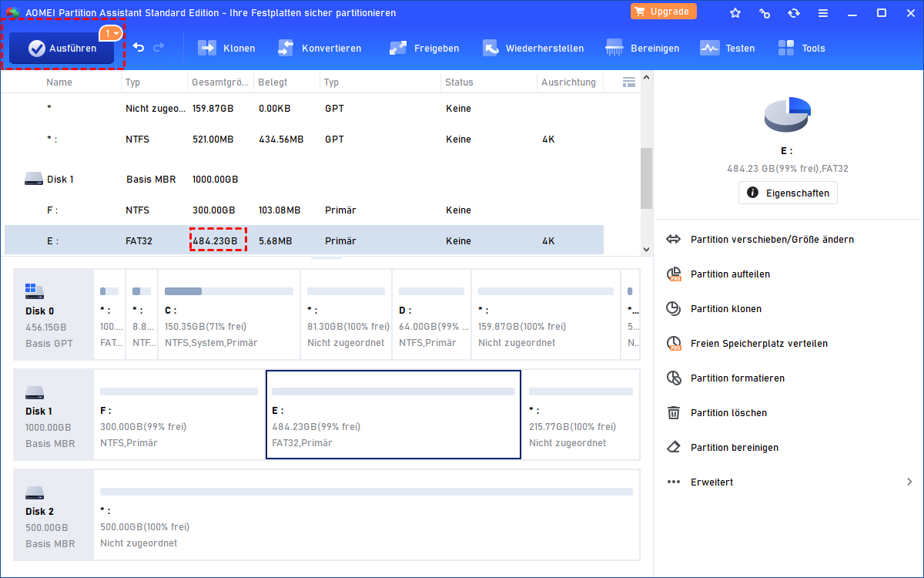Select the 215.77GB unallocated block on Disk 1
This screenshot has width=924, height=578.
point(581,415)
